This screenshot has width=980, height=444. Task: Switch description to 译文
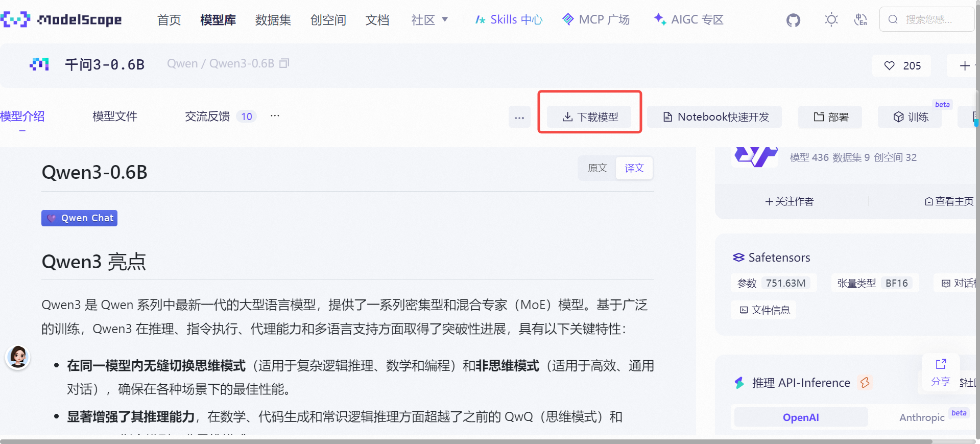634,168
